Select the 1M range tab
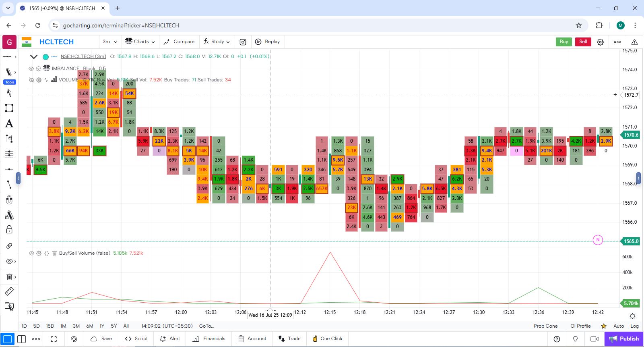 click(x=63, y=326)
